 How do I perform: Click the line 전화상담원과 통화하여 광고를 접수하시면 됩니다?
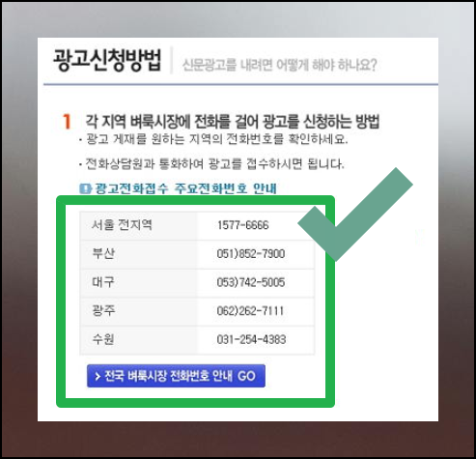tap(214, 164)
